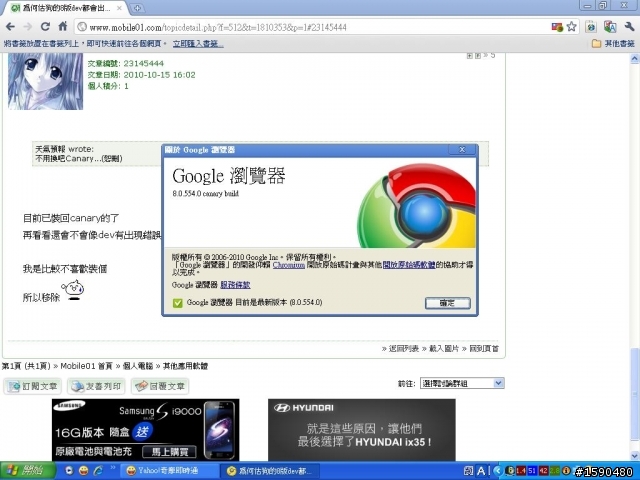The height and width of the screenshot is (480, 640).
Task: Click the Yahoo Messenger quick launch icon
Action: 84,471
